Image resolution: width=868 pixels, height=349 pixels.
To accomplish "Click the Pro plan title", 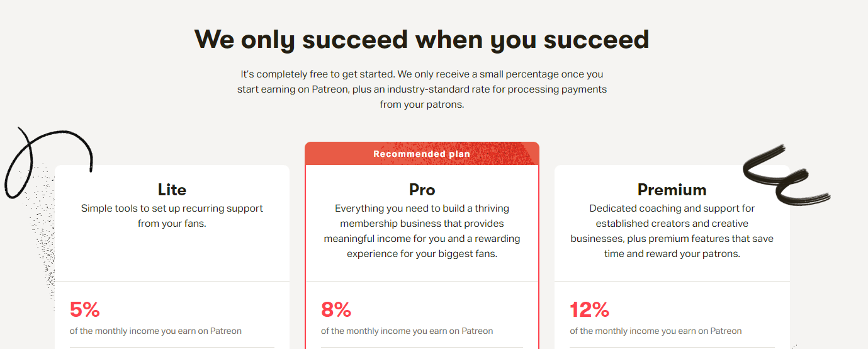I will [422, 190].
